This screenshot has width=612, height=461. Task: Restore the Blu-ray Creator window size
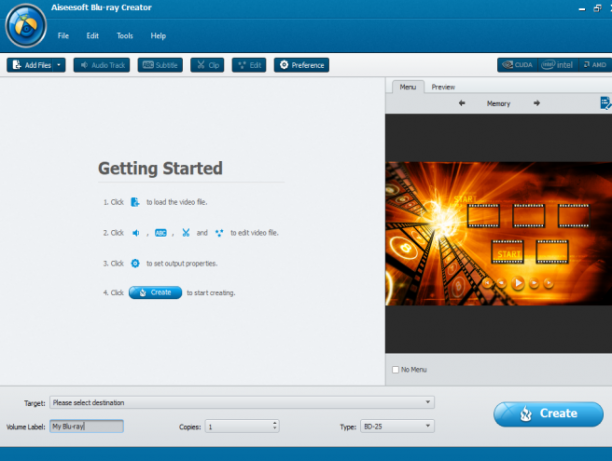pos(597,8)
